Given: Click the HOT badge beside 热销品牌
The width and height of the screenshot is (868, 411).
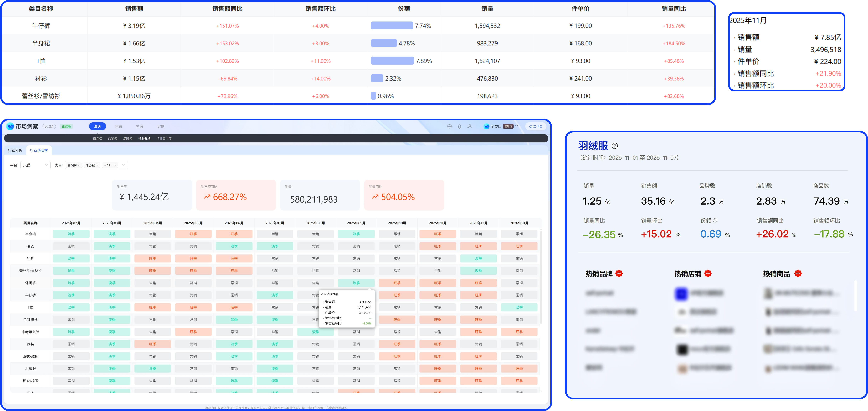Looking at the screenshot, I should pyautogui.click(x=619, y=273).
